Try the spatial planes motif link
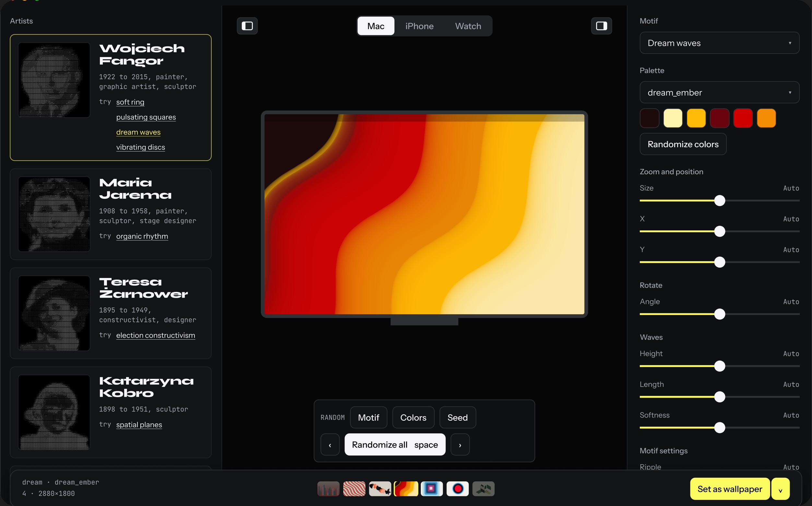812x506 pixels. (139, 424)
